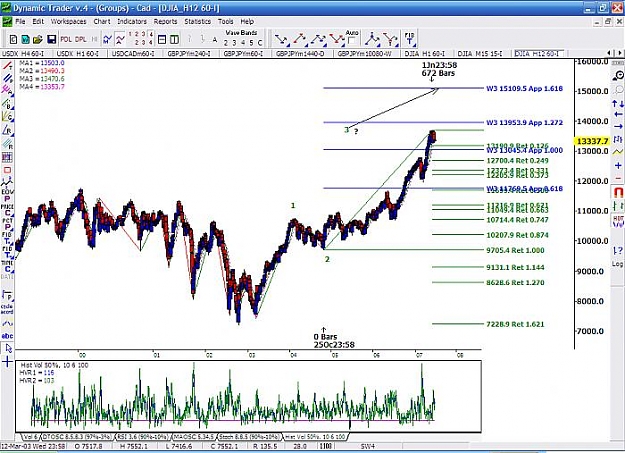Click the blue plus icon on right panel
Viewport: 625px width, 453px height.
pos(618,165)
